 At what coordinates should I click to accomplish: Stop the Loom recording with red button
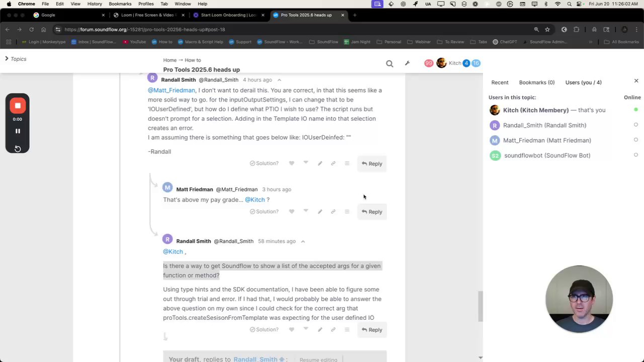18,106
